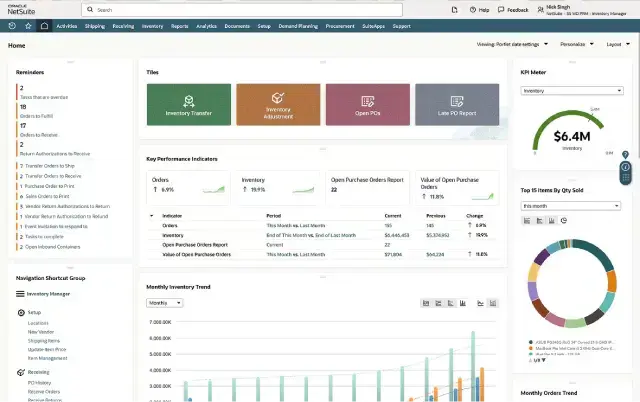
Task: Open the Shipping menu
Action: tap(95, 25)
